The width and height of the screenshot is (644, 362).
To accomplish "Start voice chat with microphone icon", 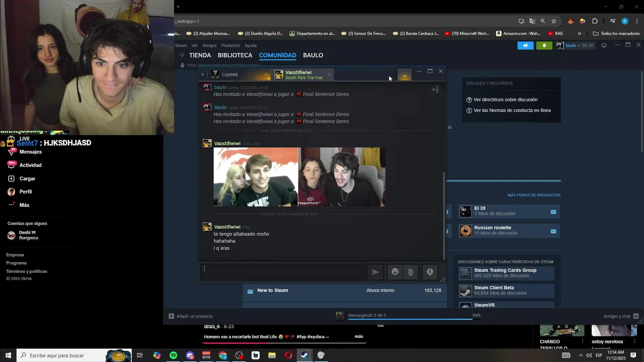I will click(x=430, y=272).
